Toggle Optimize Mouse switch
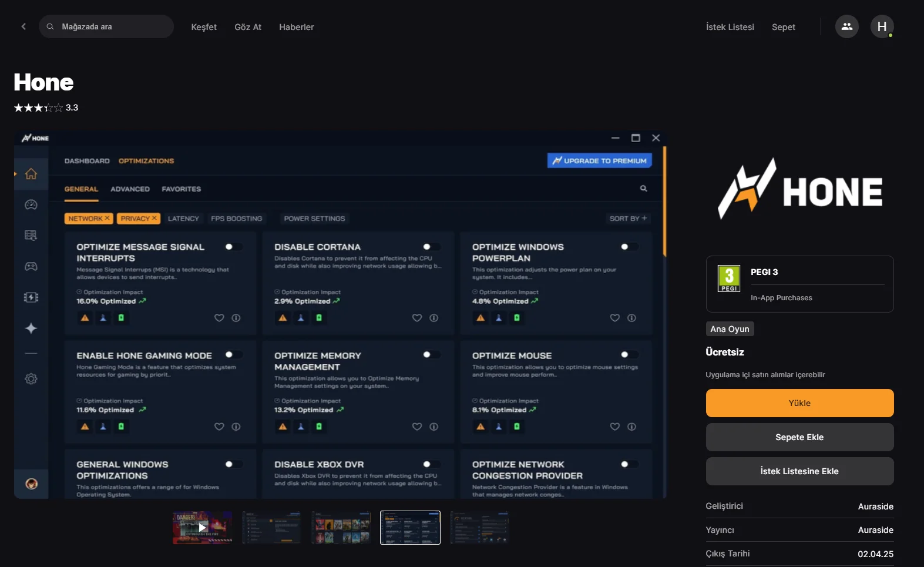This screenshot has height=567, width=924. click(629, 355)
